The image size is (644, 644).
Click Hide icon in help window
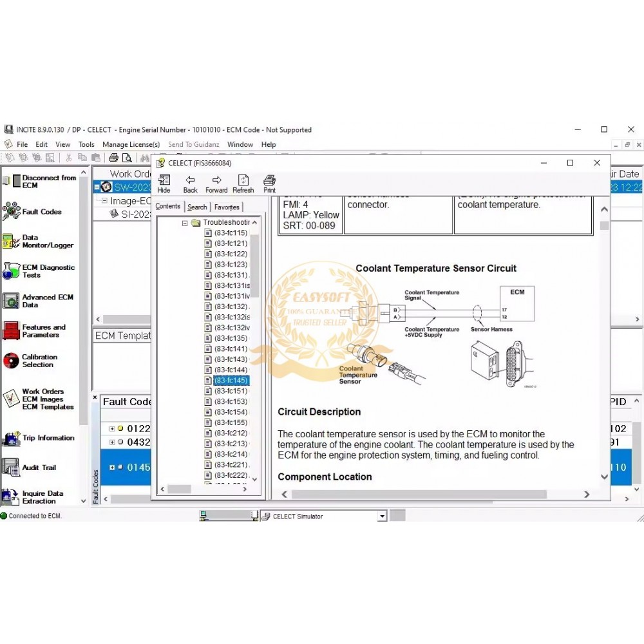click(164, 184)
